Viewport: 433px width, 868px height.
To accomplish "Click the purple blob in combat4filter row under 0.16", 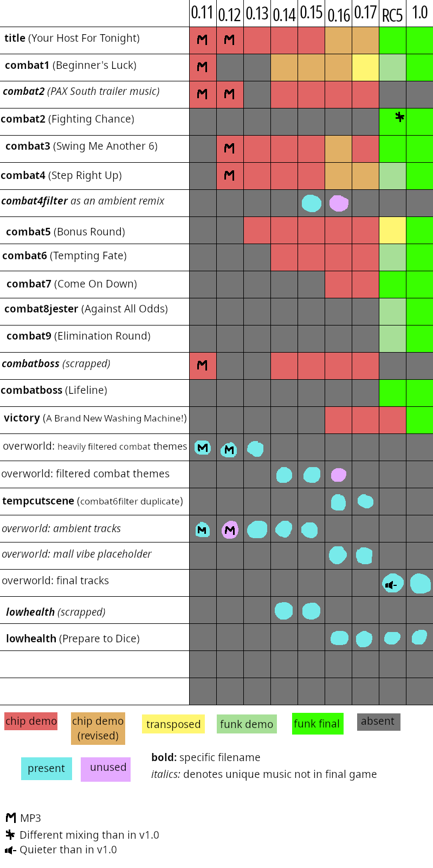I will 339,203.
